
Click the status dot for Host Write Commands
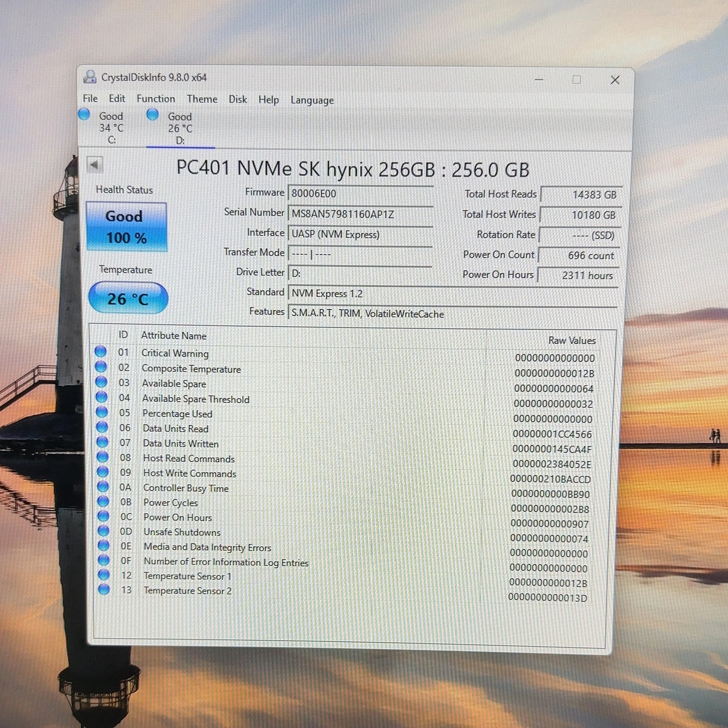(103, 471)
